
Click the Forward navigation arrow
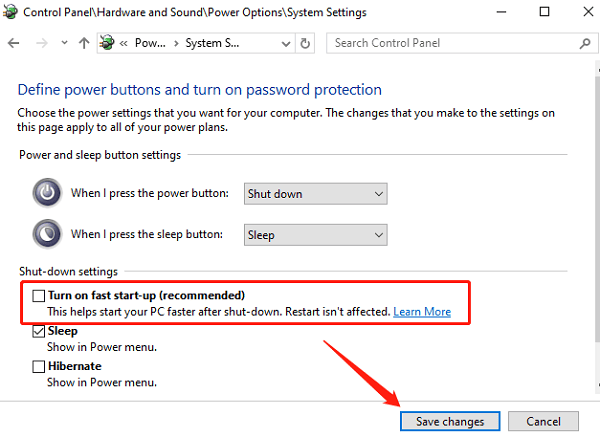(x=41, y=44)
